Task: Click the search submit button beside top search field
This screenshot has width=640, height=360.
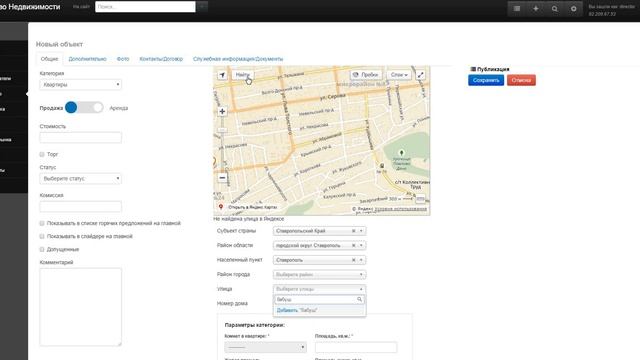Action: [x=202, y=7]
